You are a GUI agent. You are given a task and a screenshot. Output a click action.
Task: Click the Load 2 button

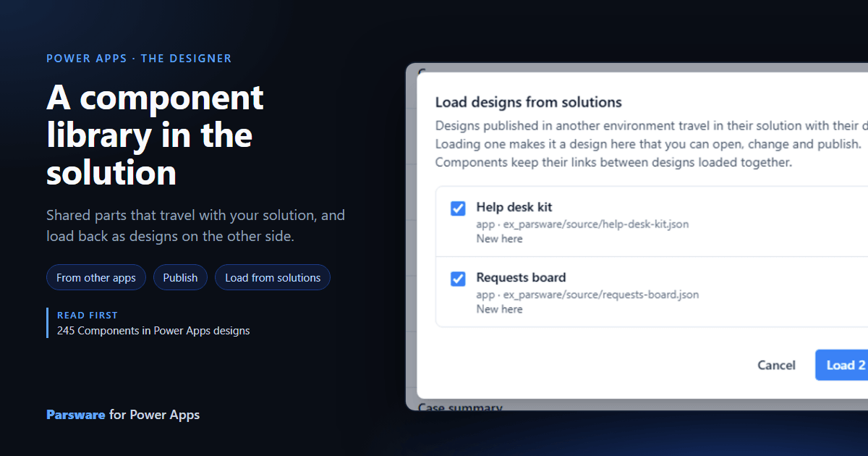coord(842,365)
